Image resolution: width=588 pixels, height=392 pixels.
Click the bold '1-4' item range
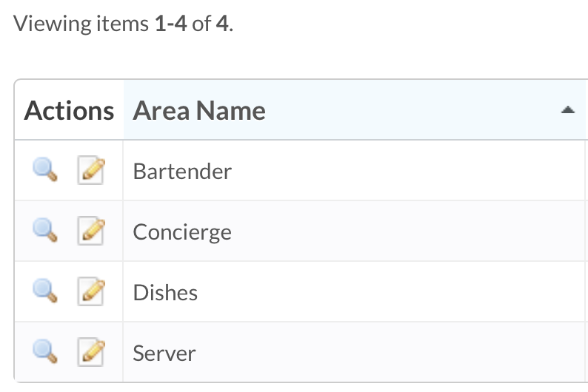pos(170,24)
